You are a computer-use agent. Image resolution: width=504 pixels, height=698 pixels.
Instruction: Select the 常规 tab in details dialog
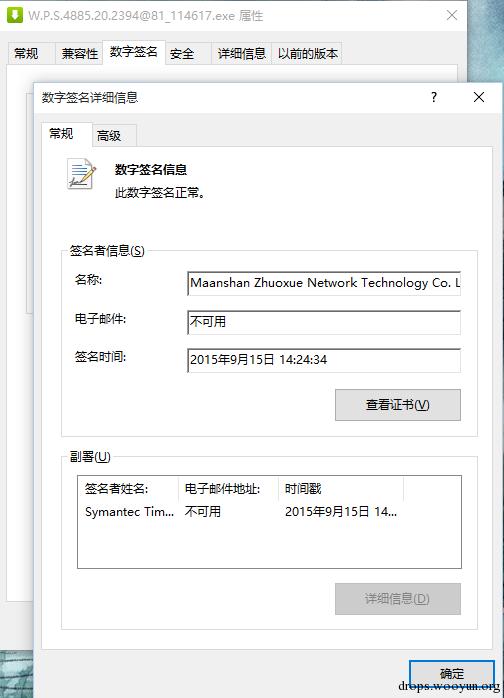tap(61, 134)
